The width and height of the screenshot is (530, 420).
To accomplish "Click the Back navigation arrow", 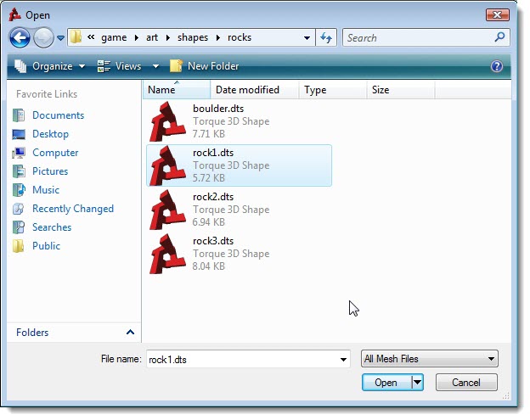I will (x=20, y=37).
